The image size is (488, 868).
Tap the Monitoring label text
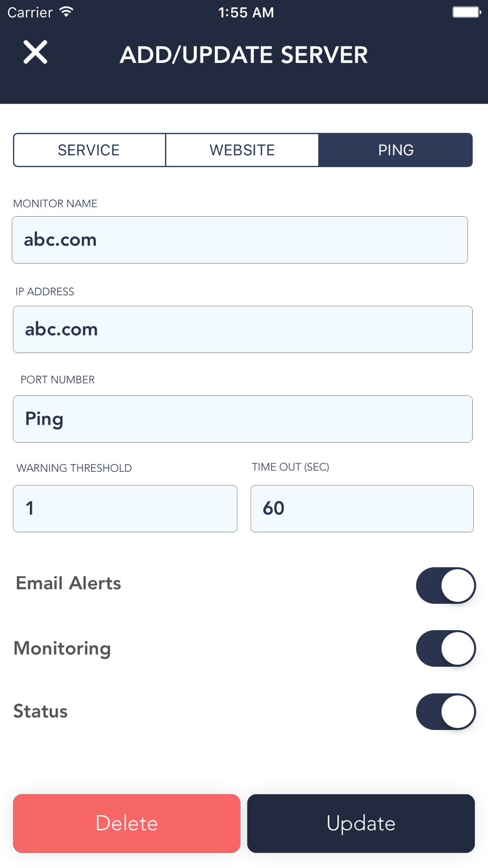(62, 649)
